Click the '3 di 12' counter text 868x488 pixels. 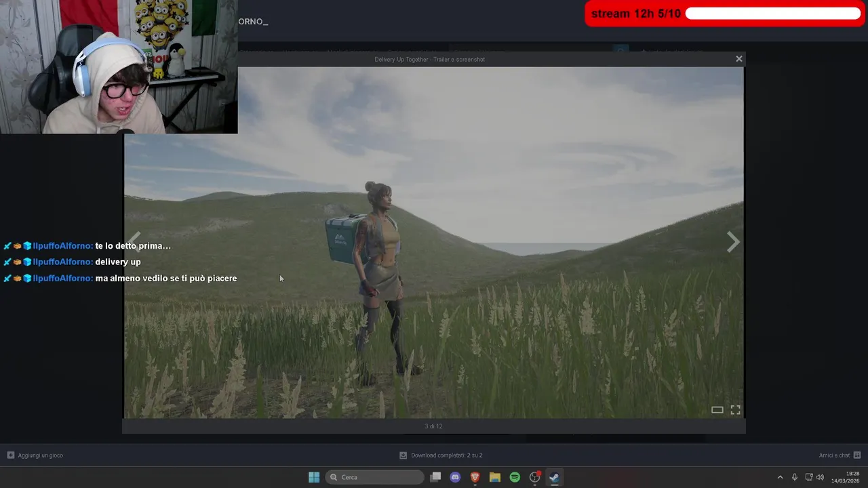tap(433, 426)
